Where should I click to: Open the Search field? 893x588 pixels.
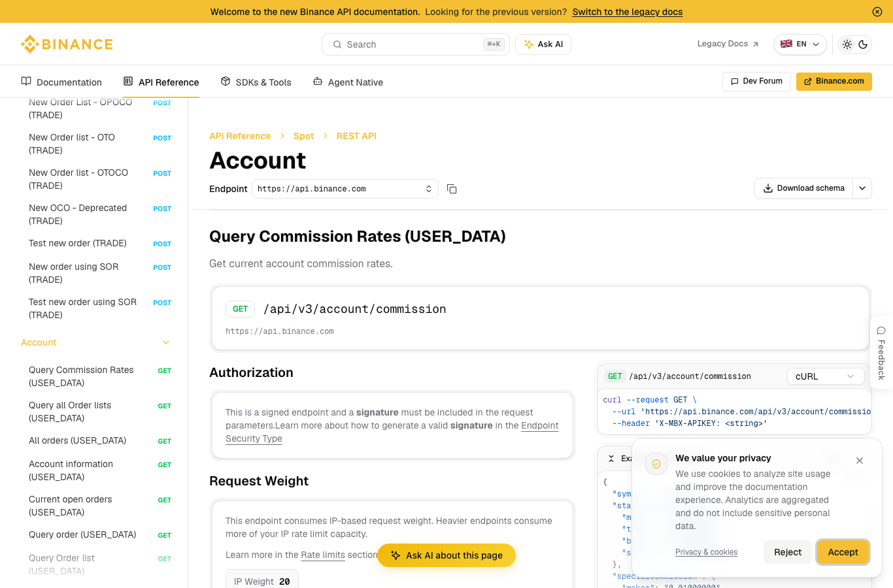pyautogui.click(x=416, y=44)
